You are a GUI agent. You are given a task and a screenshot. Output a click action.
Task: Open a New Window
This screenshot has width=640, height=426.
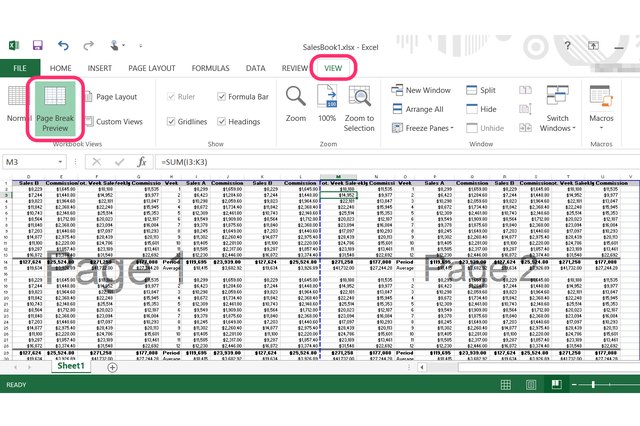[x=421, y=90]
